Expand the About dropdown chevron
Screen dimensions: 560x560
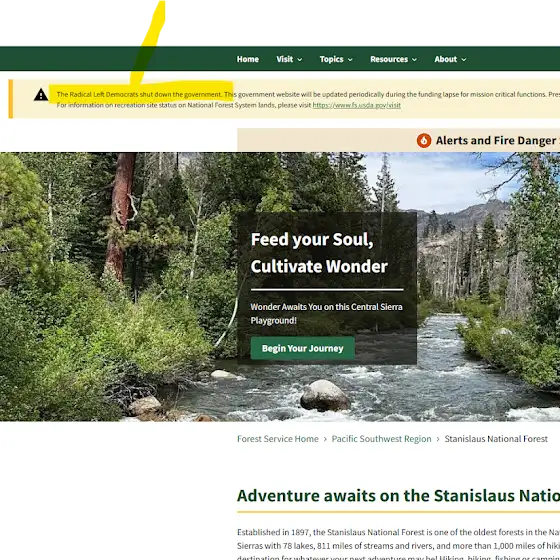coord(464,60)
